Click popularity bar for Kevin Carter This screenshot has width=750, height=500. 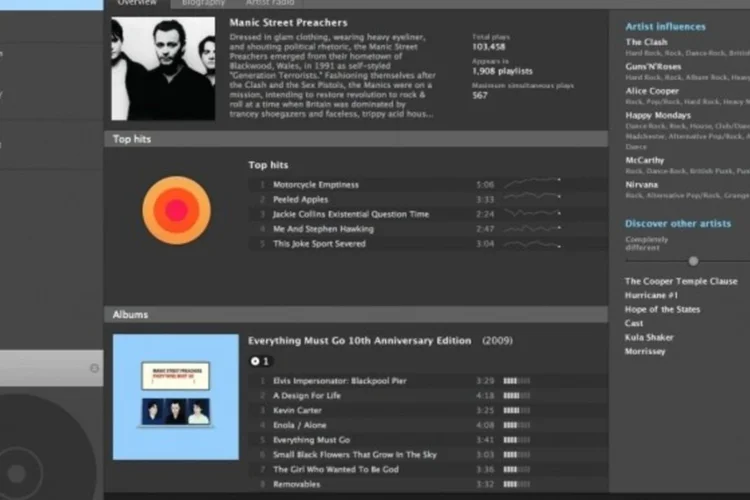pyautogui.click(x=517, y=411)
